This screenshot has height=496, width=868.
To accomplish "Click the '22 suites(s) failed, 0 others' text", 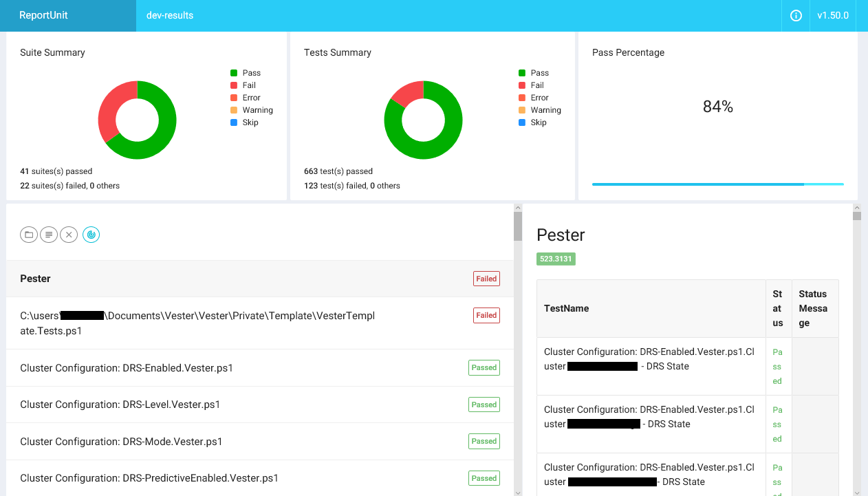I will coord(70,186).
